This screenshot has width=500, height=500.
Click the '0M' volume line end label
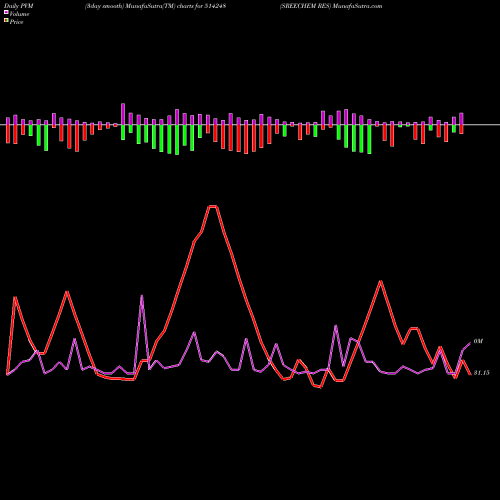478,341
